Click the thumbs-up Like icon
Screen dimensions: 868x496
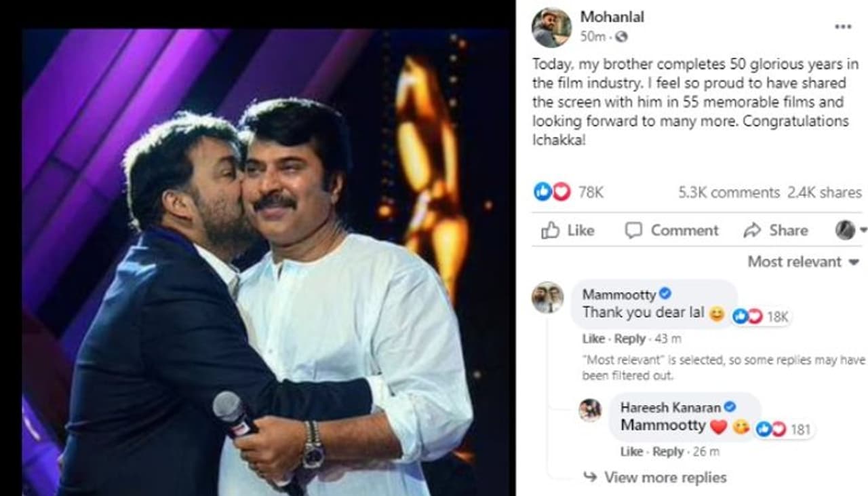(x=550, y=231)
